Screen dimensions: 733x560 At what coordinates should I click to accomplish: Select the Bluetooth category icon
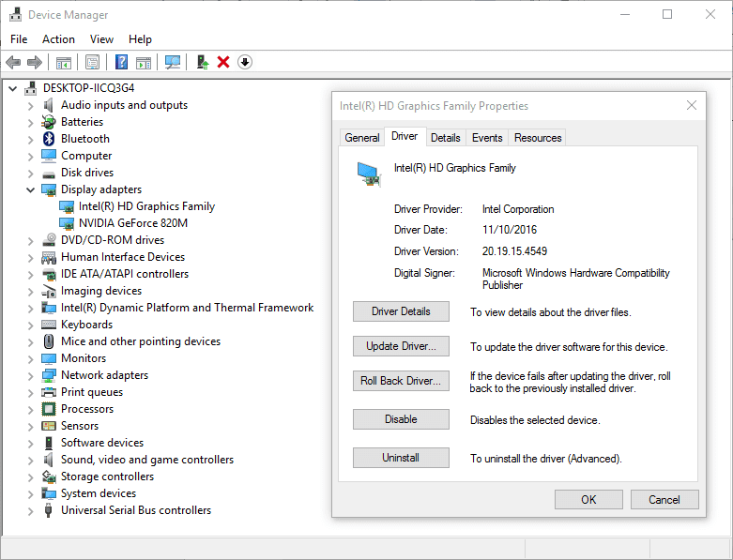pos(49,139)
